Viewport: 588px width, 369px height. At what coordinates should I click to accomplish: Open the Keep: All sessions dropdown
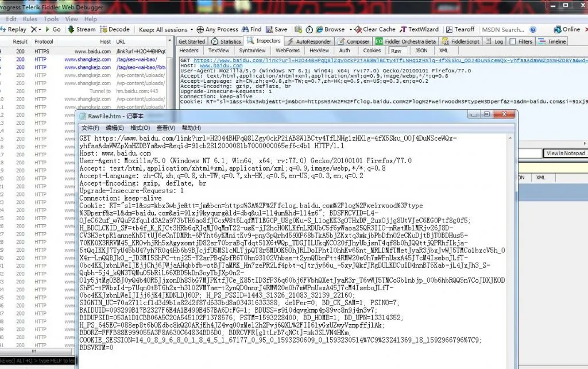(x=166, y=30)
